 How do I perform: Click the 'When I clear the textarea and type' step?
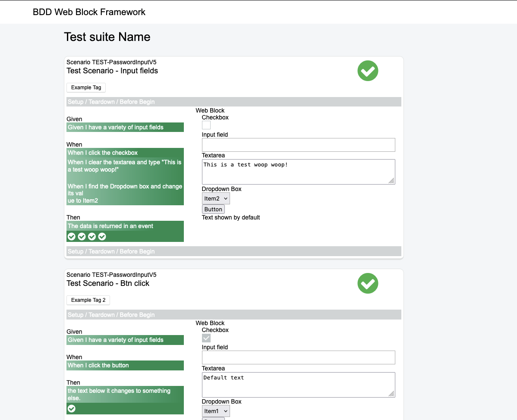point(125,166)
